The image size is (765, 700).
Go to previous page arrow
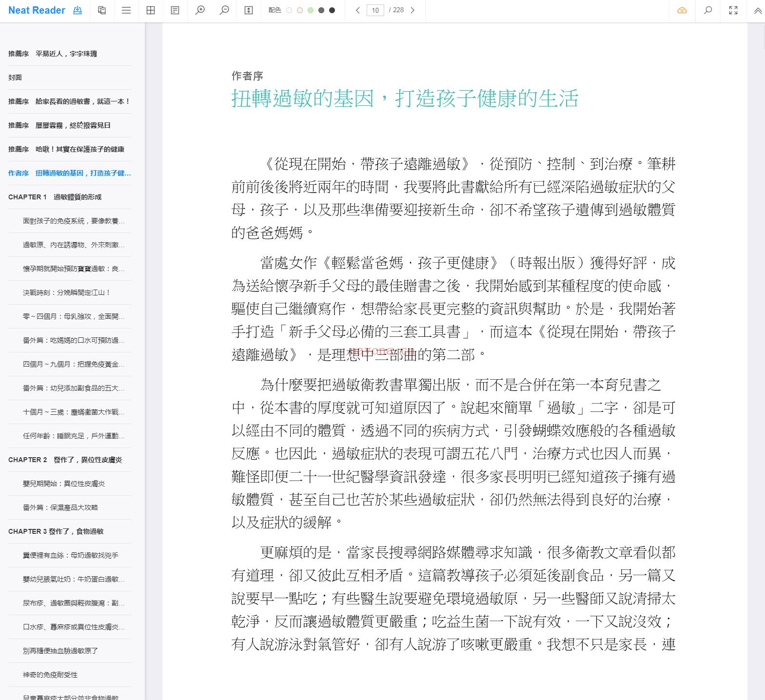(358, 10)
